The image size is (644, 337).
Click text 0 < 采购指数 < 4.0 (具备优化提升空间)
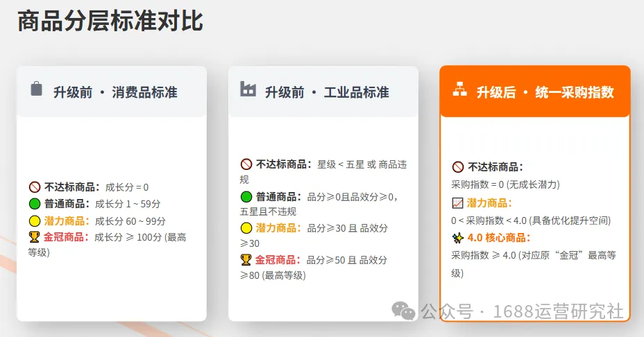[531, 221]
